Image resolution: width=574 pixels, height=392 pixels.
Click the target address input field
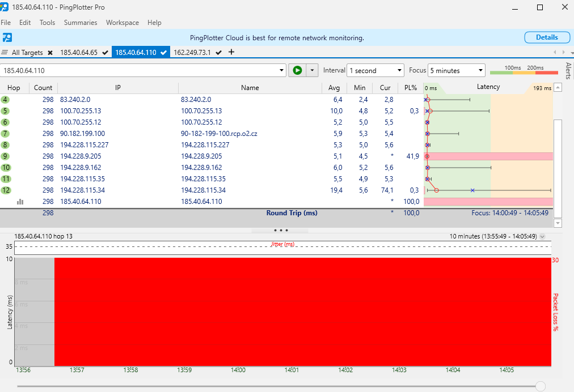click(142, 71)
